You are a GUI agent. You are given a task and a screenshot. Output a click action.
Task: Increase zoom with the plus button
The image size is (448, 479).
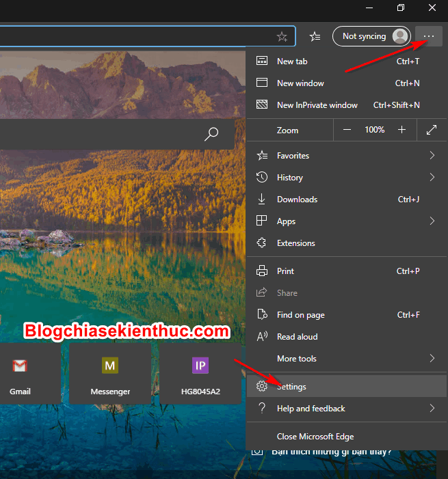401,130
